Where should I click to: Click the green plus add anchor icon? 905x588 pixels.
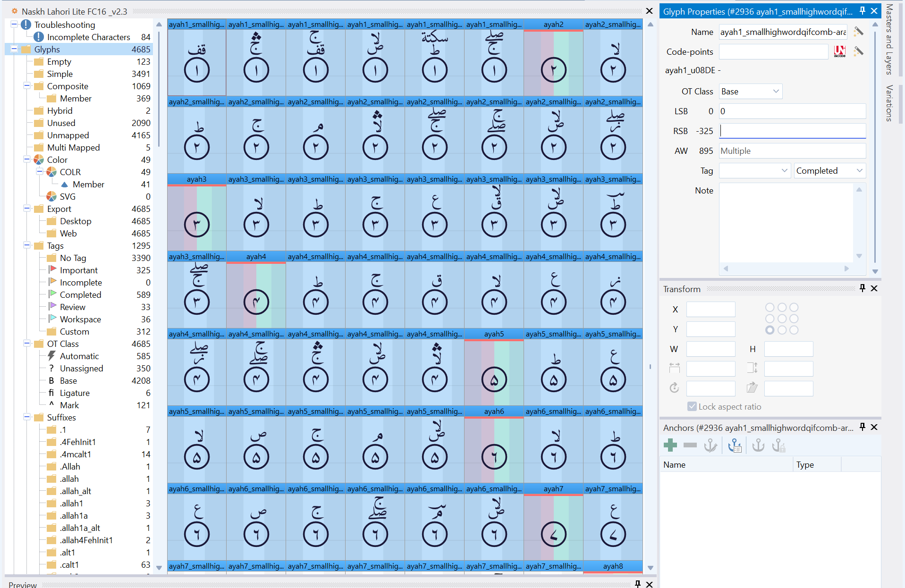pos(670,445)
